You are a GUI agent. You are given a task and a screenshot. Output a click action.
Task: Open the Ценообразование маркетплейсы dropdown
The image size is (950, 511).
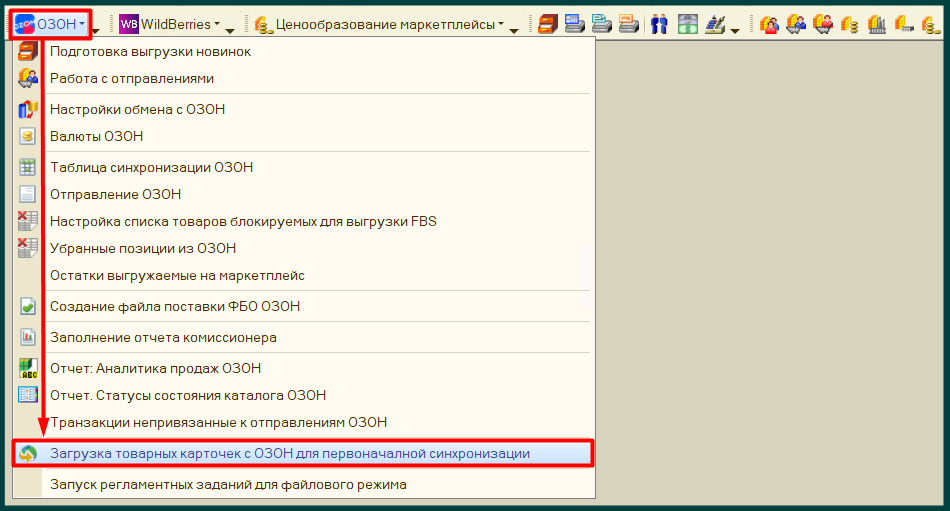pos(379,24)
